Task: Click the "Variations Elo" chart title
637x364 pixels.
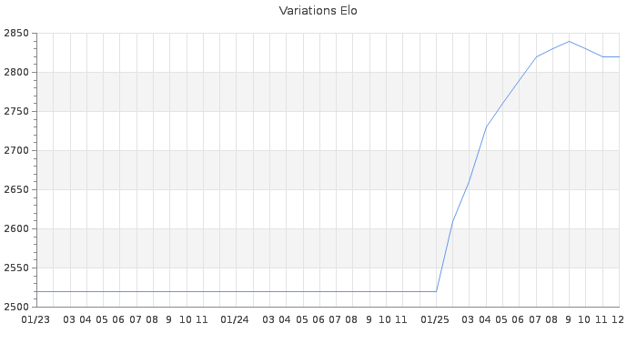Action: [318, 11]
